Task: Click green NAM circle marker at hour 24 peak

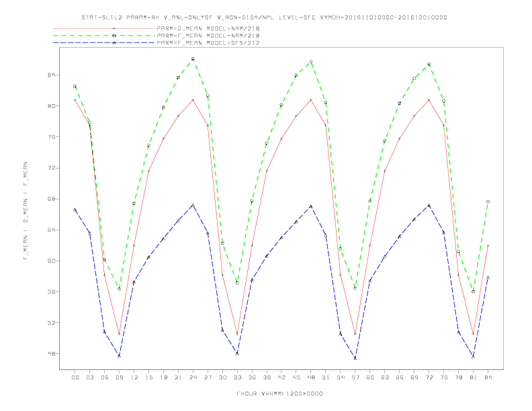Action: (x=193, y=59)
